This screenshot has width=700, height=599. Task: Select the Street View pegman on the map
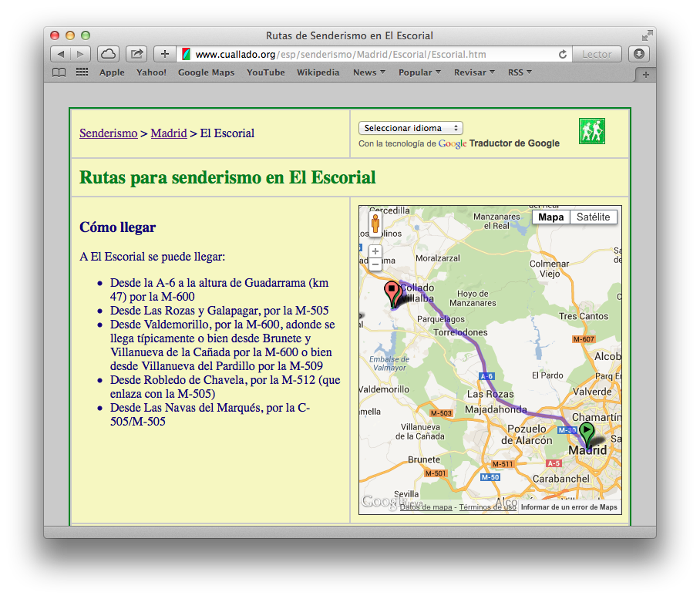375,223
